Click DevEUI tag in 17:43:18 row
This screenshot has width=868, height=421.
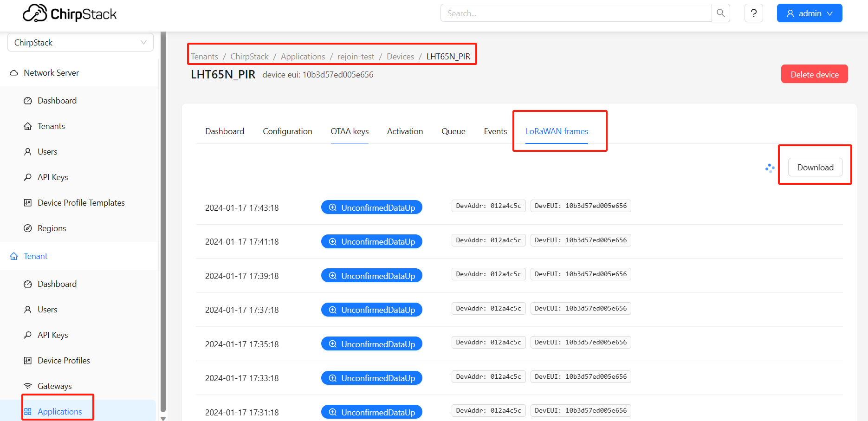(581, 206)
